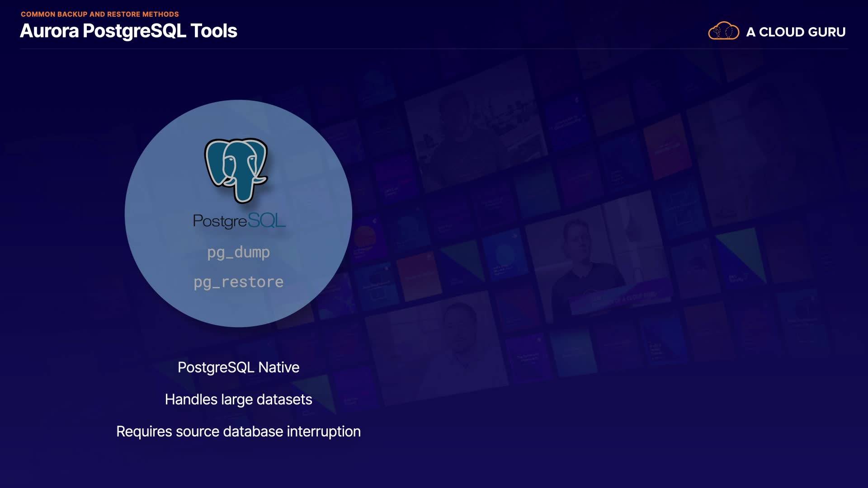This screenshot has height=488, width=868.
Task: Click the PostgreSQL Native bullet text
Action: 238,367
